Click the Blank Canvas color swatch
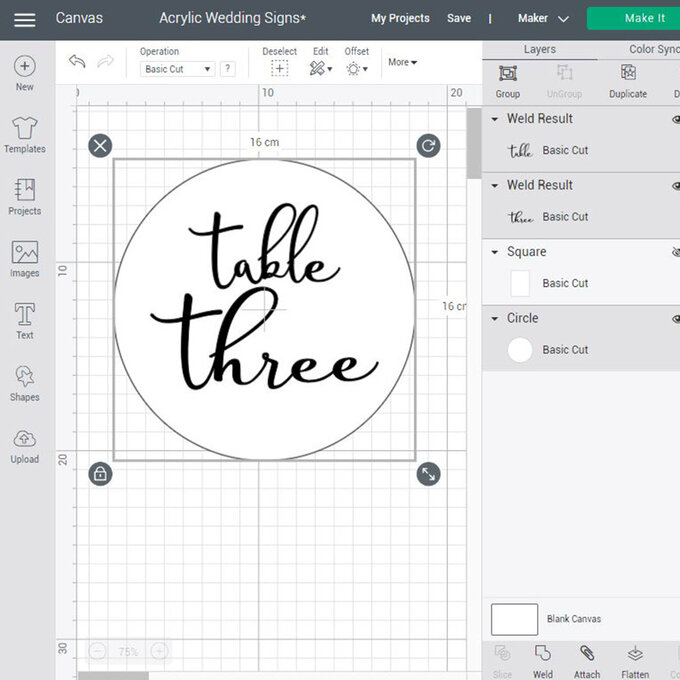The height and width of the screenshot is (680, 680). pos(514,619)
